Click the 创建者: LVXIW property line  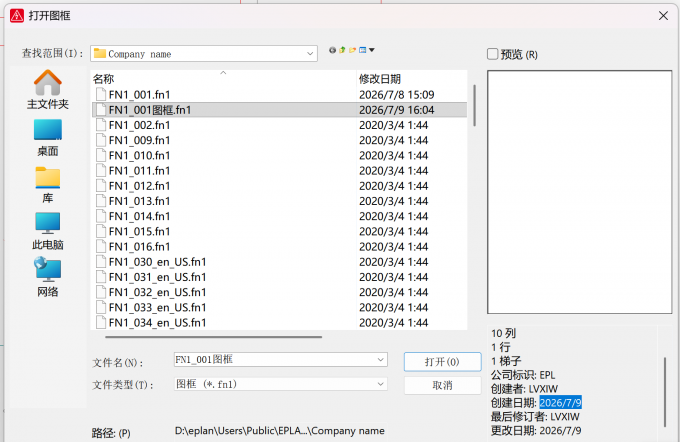(x=524, y=389)
